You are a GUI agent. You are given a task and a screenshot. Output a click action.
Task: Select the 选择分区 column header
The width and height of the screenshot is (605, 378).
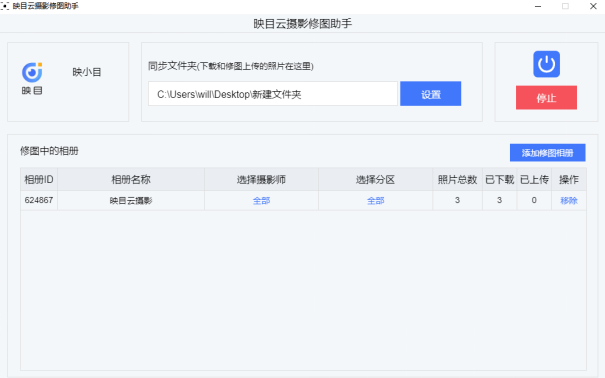point(375,179)
